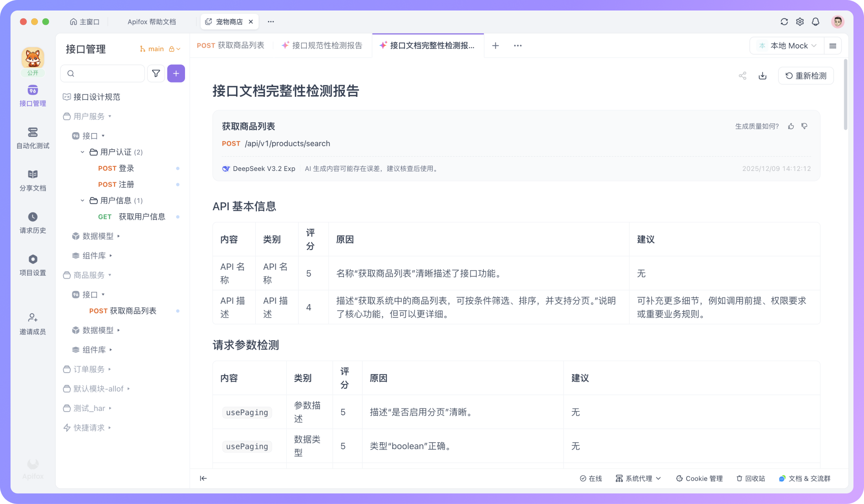Image resolution: width=864 pixels, height=504 pixels.
Task: Select 自动化测试 from the sidebar
Action: tap(32, 138)
